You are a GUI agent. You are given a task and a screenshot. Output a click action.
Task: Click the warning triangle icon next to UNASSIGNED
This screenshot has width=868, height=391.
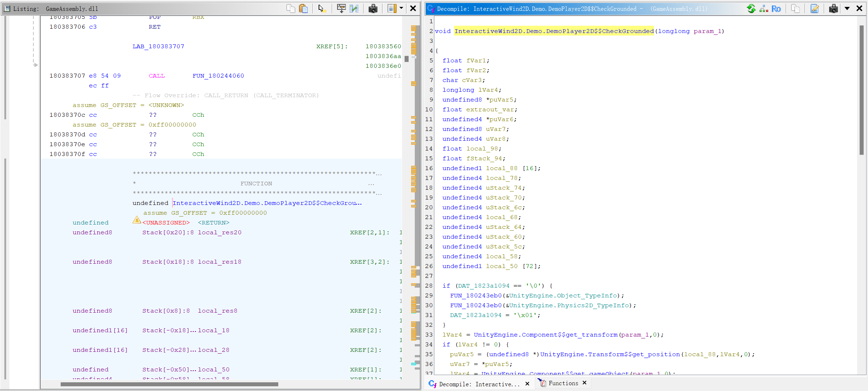click(136, 220)
